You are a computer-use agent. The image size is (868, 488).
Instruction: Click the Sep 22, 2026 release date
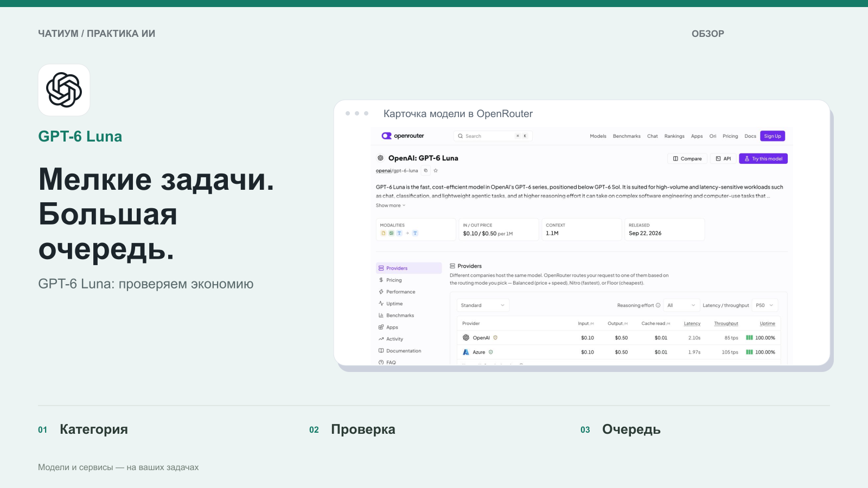645,234
